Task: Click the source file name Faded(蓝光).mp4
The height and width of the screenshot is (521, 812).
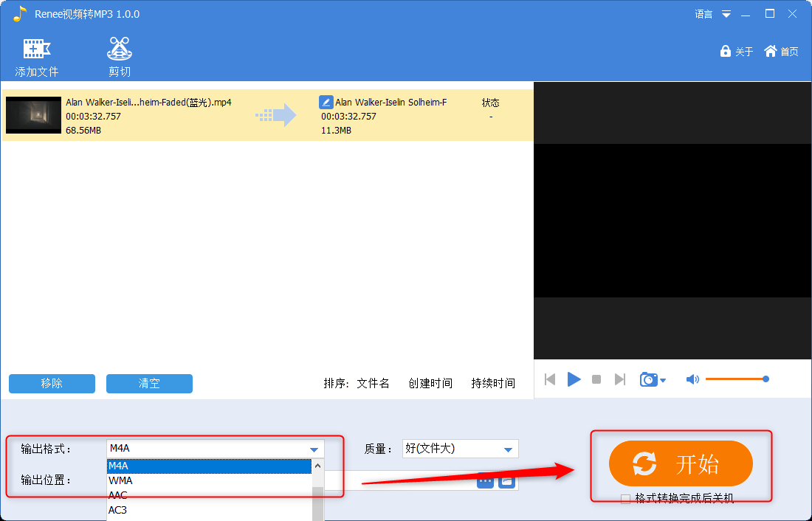Action: pyautogui.click(x=148, y=102)
